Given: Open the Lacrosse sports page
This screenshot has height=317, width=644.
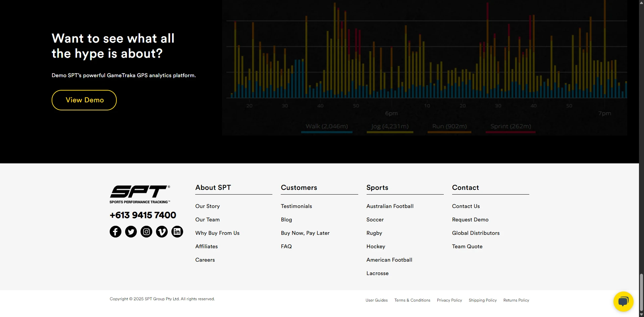Looking at the screenshot, I should pos(377,273).
